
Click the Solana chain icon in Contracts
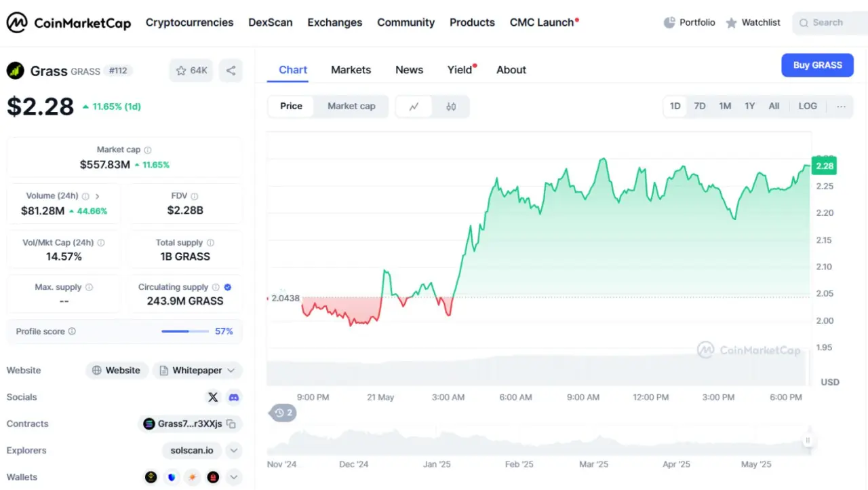(149, 424)
